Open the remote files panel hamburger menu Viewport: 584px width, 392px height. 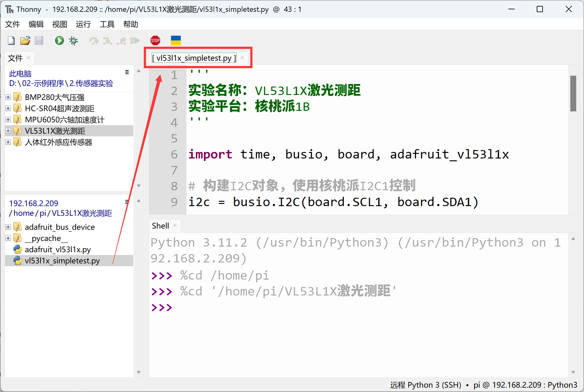point(127,202)
